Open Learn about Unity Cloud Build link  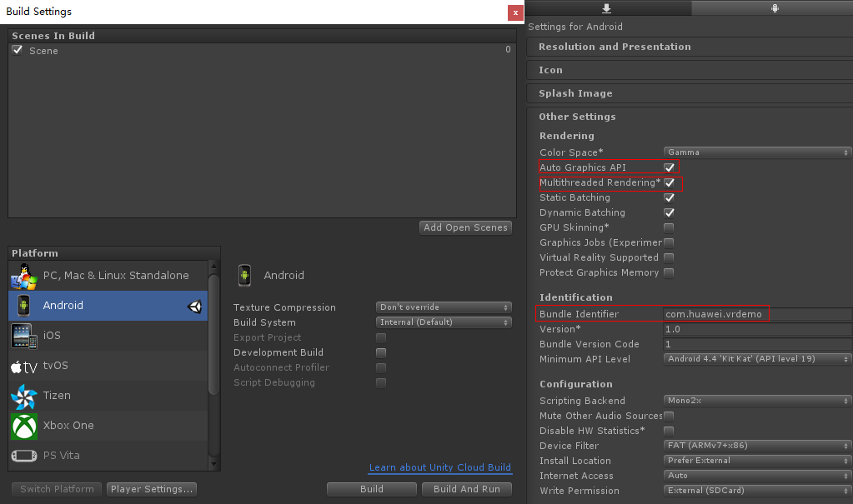coord(439,467)
